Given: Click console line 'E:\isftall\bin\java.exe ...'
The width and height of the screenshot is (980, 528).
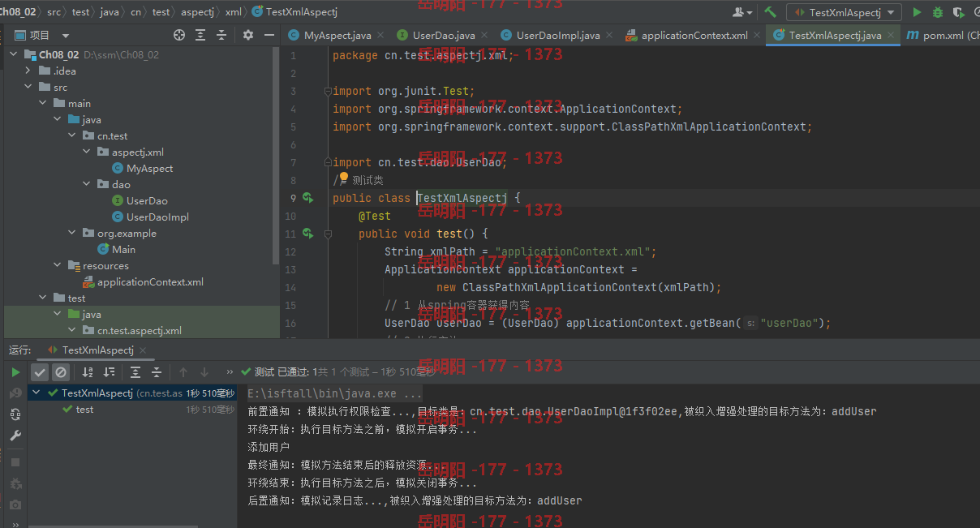Looking at the screenshot, I should 334,393.
